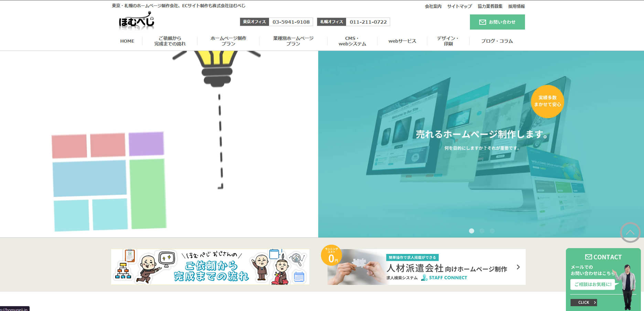Select the second slider pagination dot
The width and height of the screenshot is (644, 311).
(482, 231)
